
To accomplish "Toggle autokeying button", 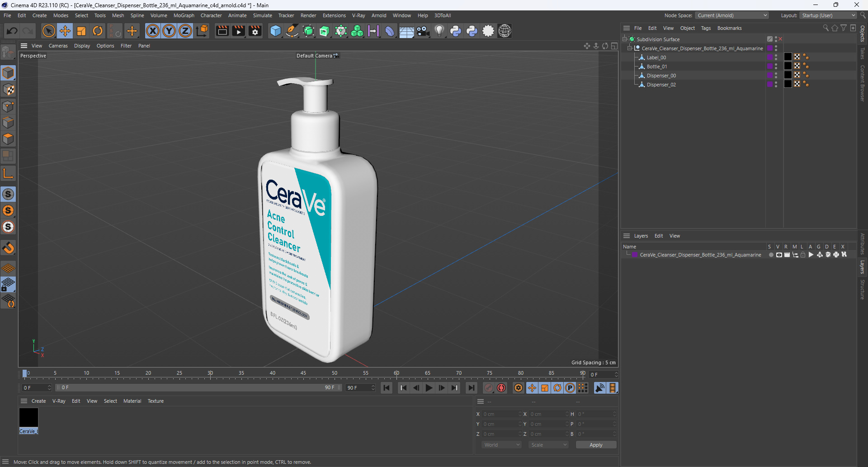I will [x=501, y=388].
